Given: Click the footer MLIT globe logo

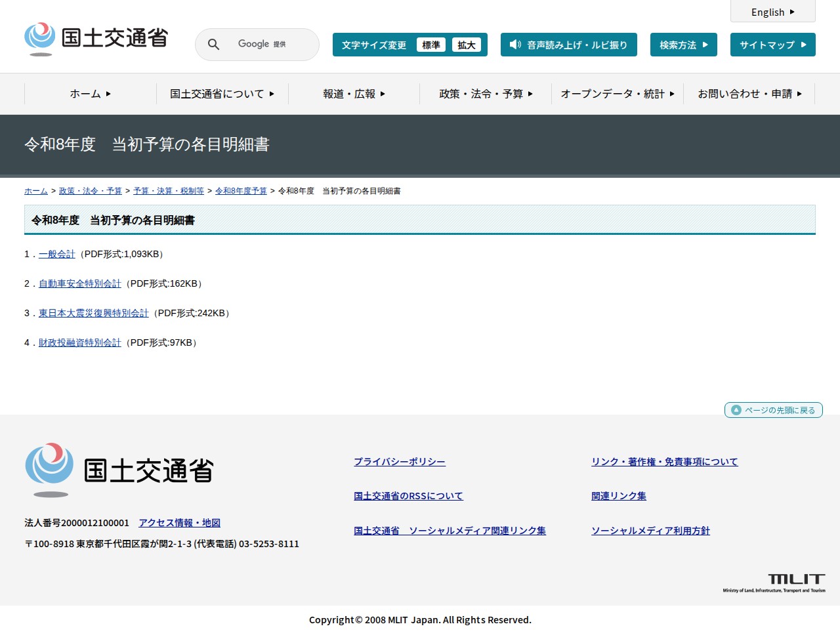Looking at the screenshot, I should 49,469.
